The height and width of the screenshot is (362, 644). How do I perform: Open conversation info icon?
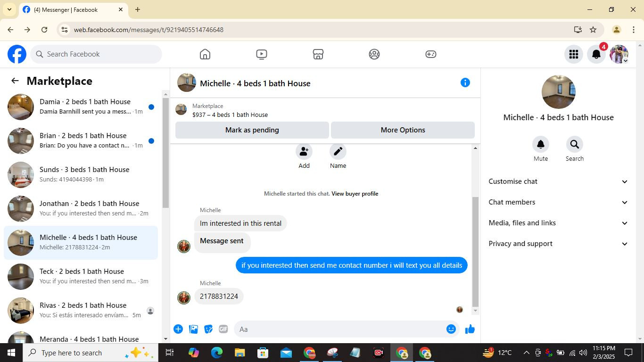pos(465,83)
